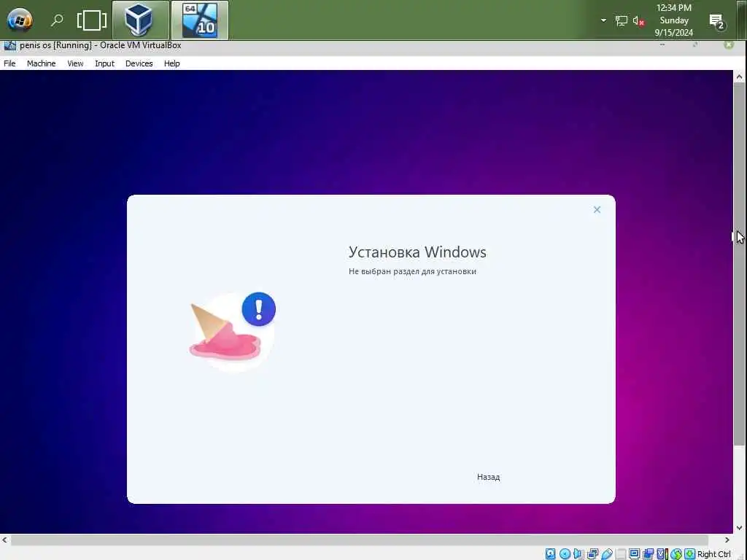Click the Назад button
This screenshot has height=560, width=747.
click(x=488, y=477)
